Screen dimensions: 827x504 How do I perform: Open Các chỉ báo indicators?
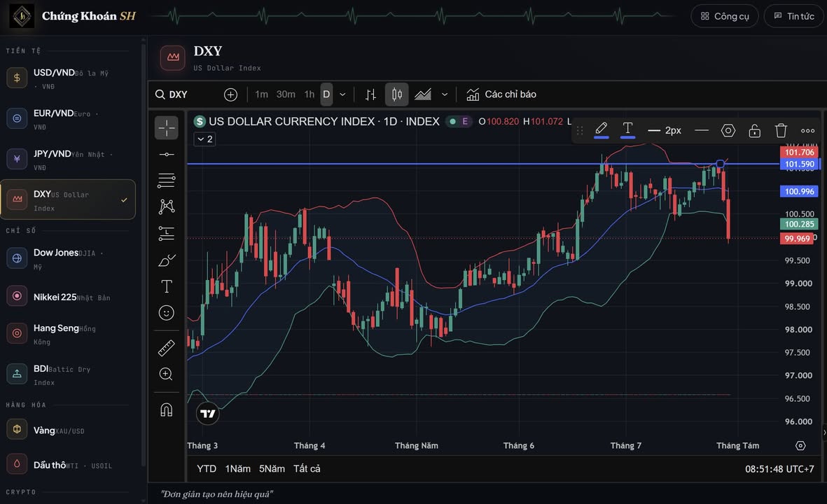501,94
